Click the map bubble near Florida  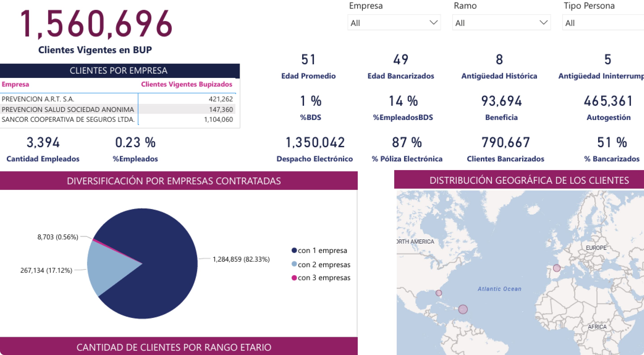439,293
